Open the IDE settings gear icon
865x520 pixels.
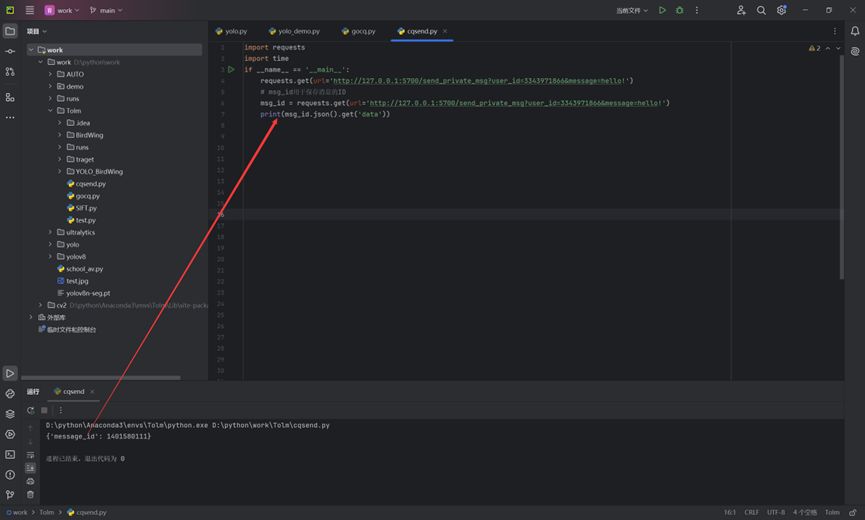pos(782,10)
